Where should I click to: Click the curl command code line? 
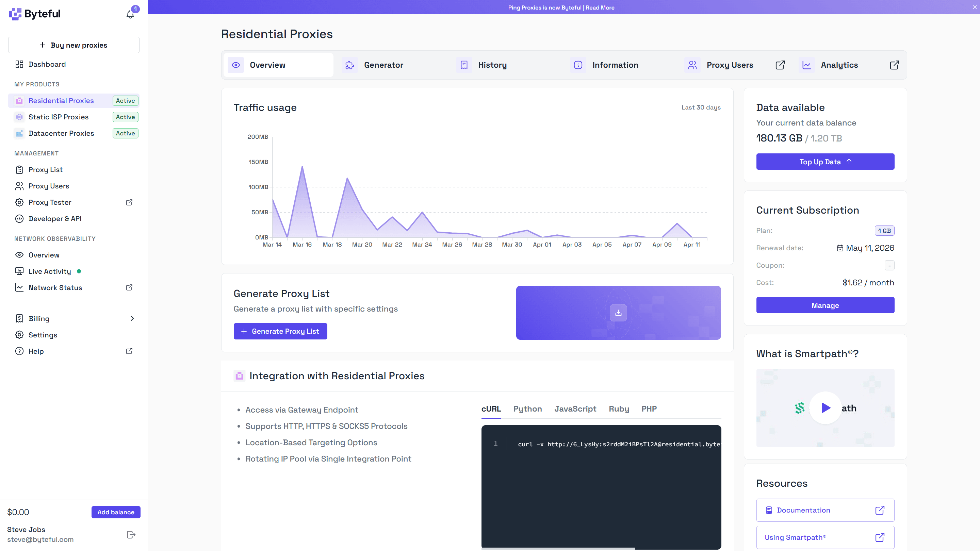point(619,444)
